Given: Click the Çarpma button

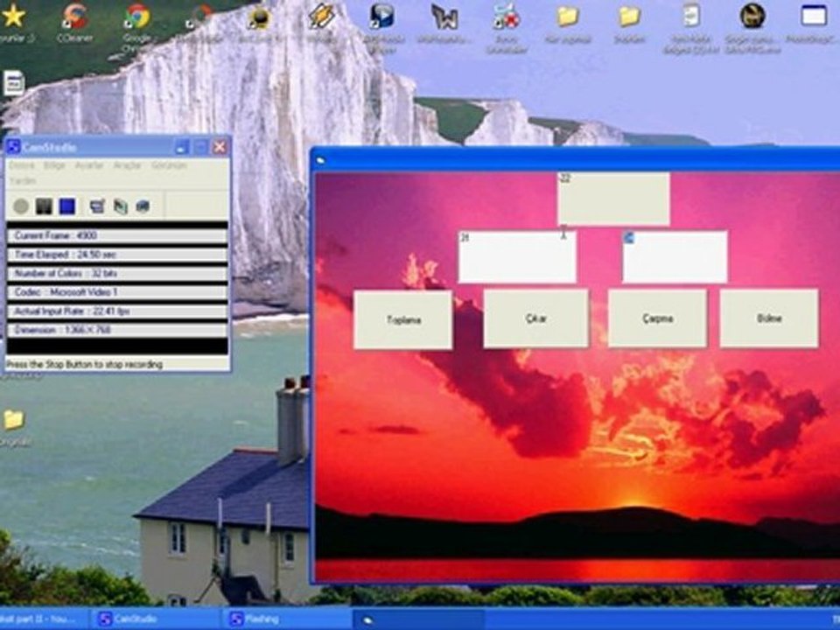Looking at the screenshot, I should click(x=657, y=318).
